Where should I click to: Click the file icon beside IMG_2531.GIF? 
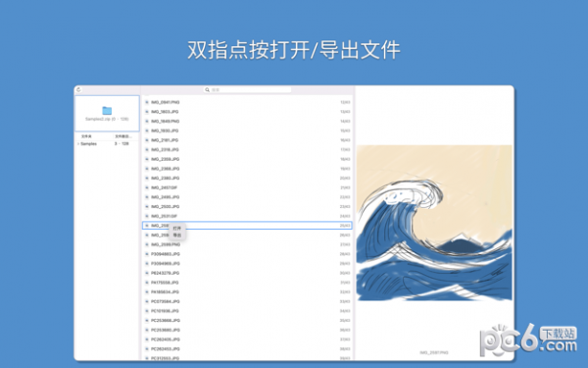(x=147, y=216)
